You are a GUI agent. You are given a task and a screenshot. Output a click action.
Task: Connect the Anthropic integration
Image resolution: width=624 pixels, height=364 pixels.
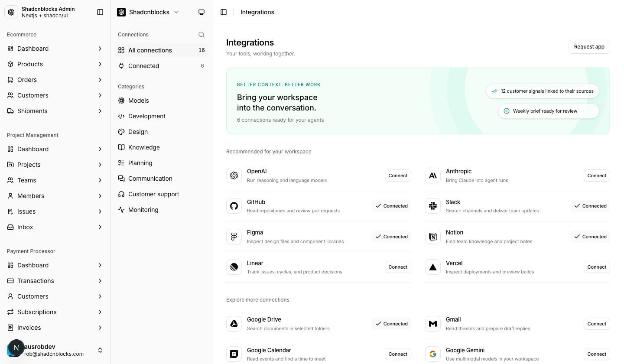pos(597,175)
